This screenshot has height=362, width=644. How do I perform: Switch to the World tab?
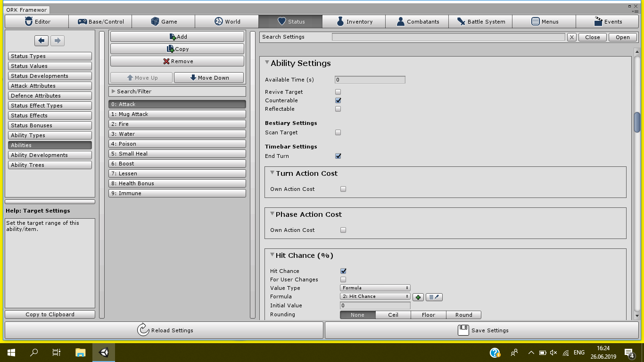coord(227,22)
